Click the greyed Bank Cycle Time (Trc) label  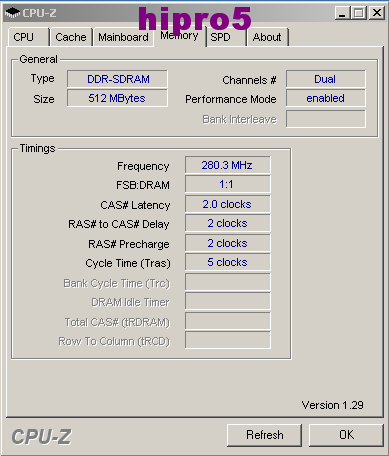pyautogui.click(x=117, y=283)
